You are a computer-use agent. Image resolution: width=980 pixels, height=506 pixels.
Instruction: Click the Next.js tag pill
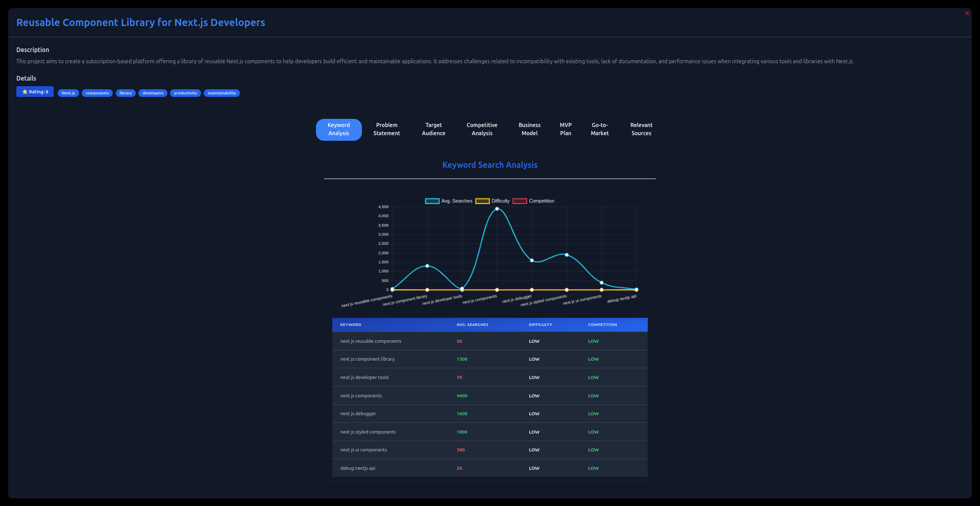click(68, 93)
